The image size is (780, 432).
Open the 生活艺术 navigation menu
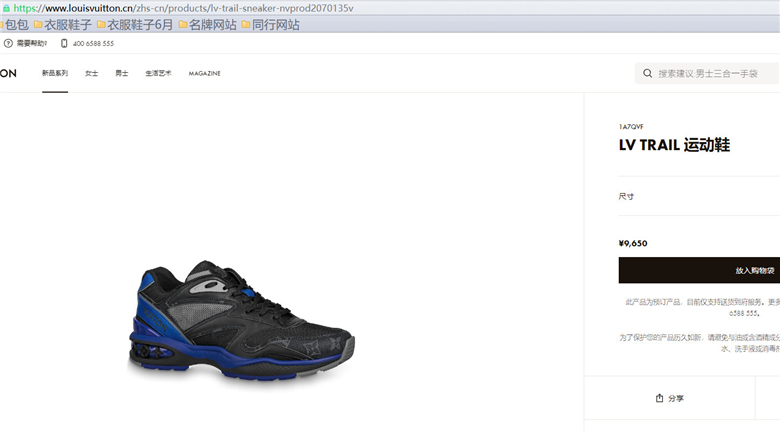158,73
